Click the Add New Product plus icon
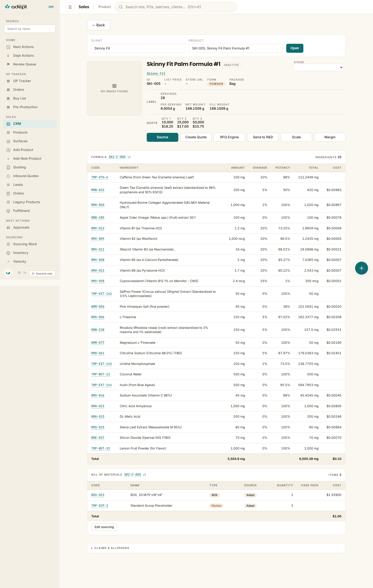 tap(8, 159)
